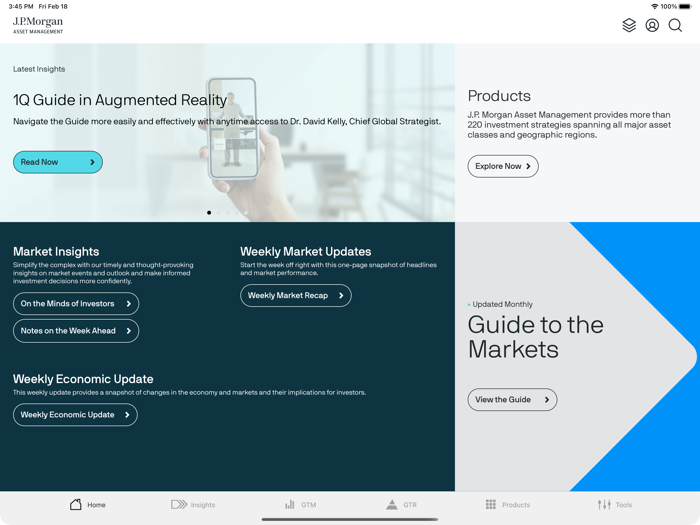Viewport: 700px width, 525px height.
Task: Tap the J.P. Morgan Asset Management logo
Action: point(38,25)
